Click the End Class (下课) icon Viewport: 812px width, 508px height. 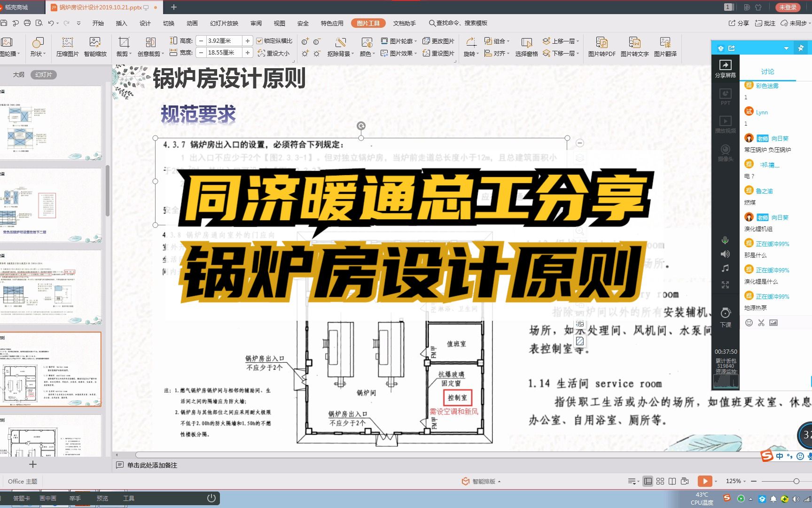click(x=726, y=317)
